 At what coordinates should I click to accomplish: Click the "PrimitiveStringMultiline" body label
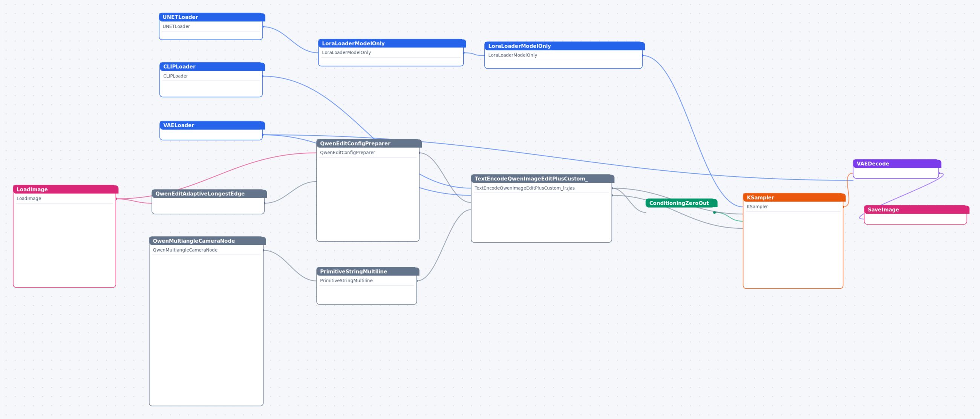click(x=346, y=281)
